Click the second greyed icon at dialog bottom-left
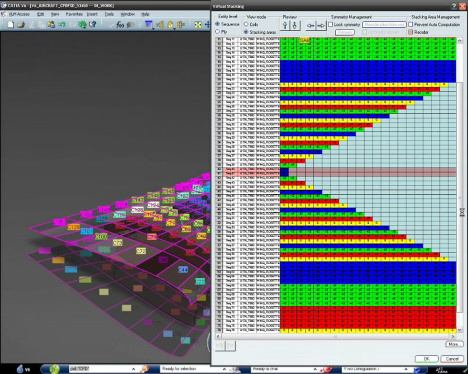Screen dimensions: 468x374 231,346
